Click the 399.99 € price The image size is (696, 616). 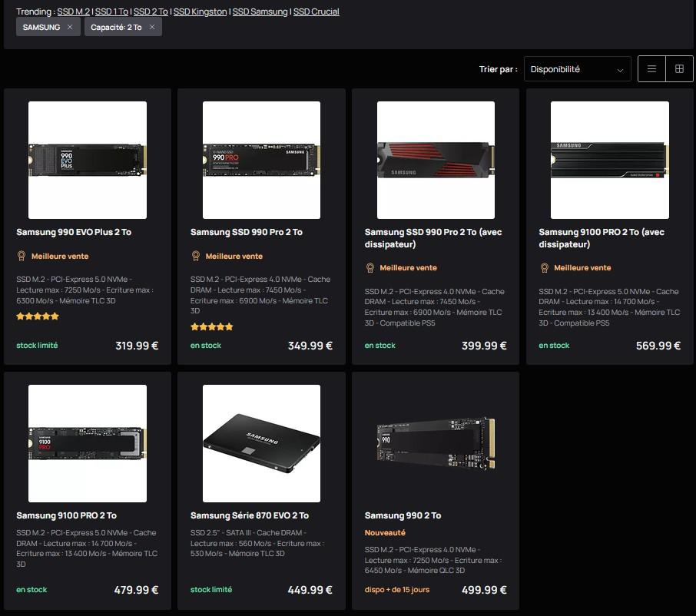[484, 346]
